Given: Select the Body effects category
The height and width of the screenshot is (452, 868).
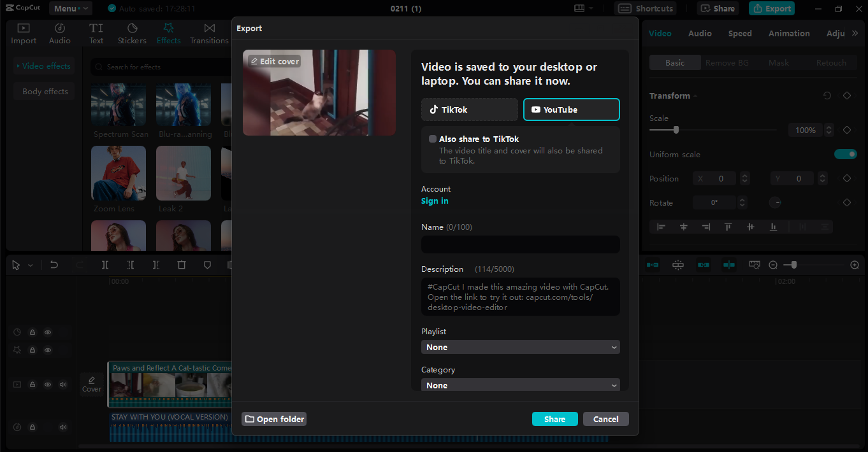Looking at the screenshot, I should (45, 91).
